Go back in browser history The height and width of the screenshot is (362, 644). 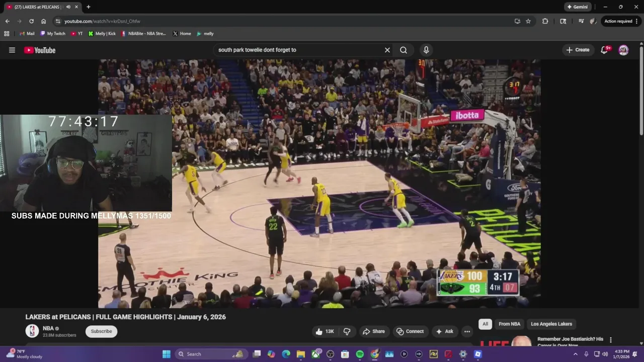click(7, 21)
